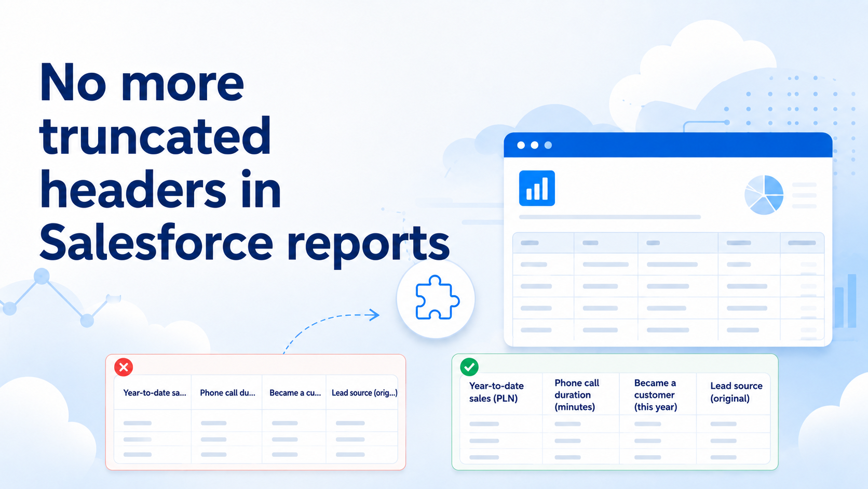Select the "Phone call du..." truncated header

[x=227, y=393]
